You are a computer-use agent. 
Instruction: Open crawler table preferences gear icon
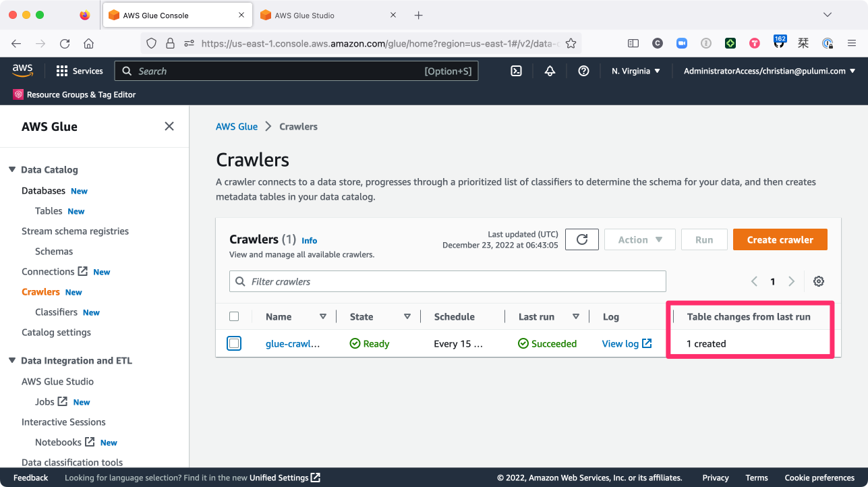coord(819,281)
